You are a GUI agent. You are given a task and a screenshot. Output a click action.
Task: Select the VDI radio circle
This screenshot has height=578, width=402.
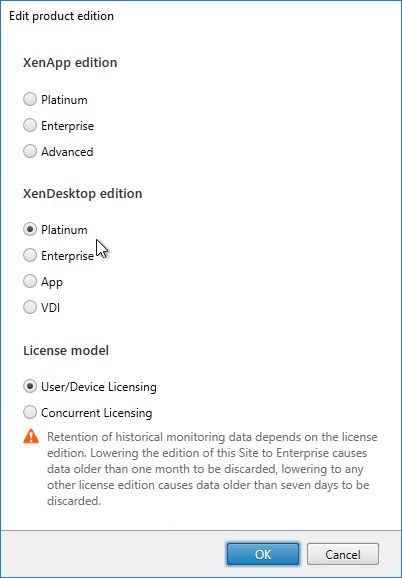30,307
